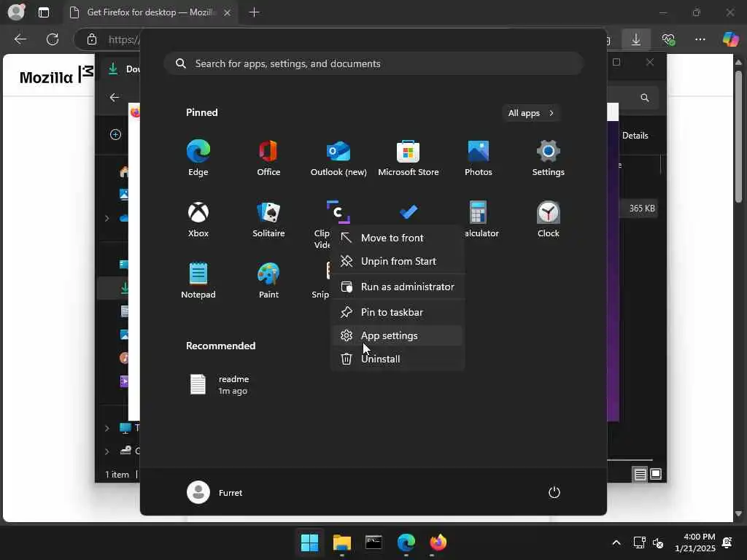The width and height of the screenshot is (747, 560).
Task: Go back in Edge browser
Action: click(20, 39)
